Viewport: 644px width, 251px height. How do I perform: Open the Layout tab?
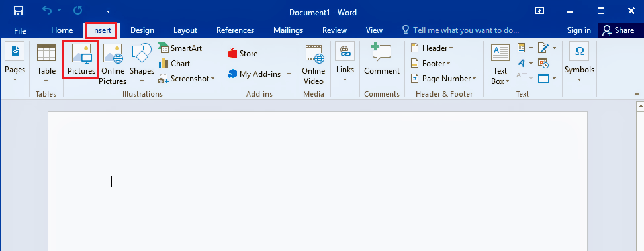[185, 30]
